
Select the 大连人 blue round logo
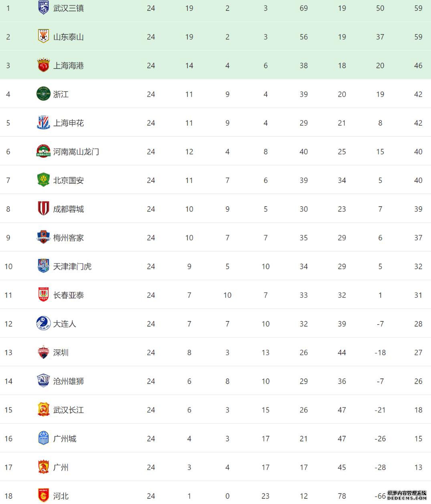coord(43,323)
